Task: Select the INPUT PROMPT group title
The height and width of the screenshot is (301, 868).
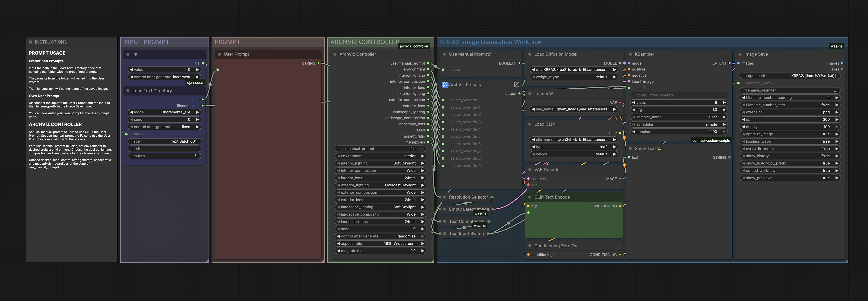Action: click(146, 42)
